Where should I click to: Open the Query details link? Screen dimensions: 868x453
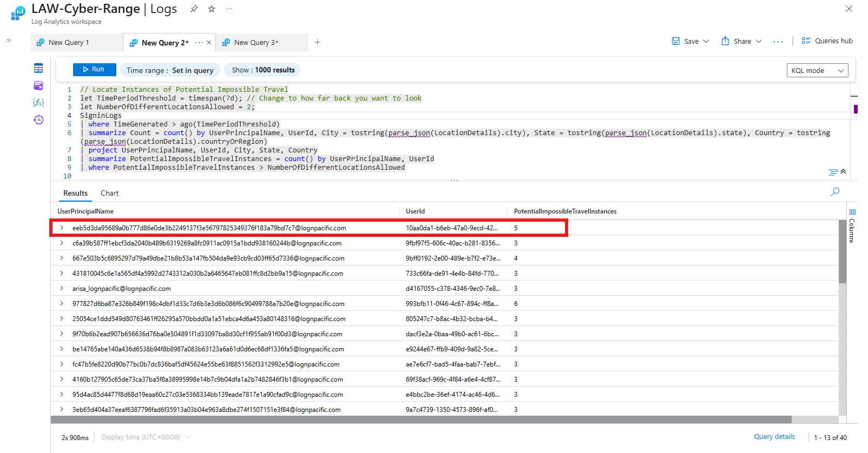point(774,437)
